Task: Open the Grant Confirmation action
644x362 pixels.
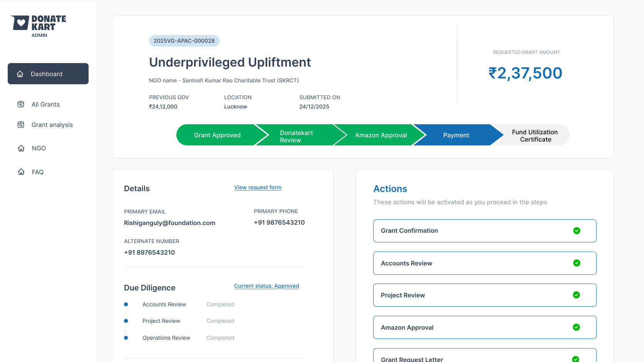Action: pyautogui.click(x=485, y=231)
